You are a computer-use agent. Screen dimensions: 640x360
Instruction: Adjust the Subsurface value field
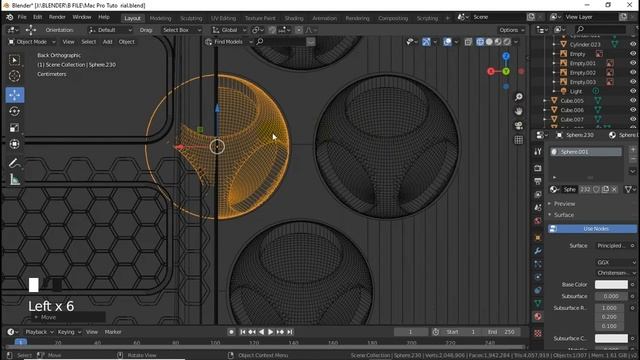click(611, 296)
